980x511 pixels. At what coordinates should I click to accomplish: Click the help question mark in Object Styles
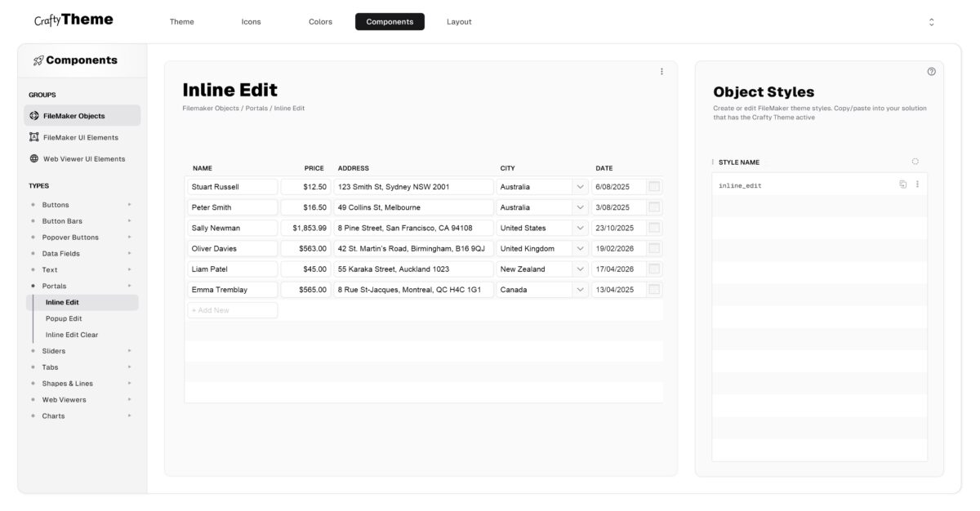pyautogui.click(x=932, y=72)
